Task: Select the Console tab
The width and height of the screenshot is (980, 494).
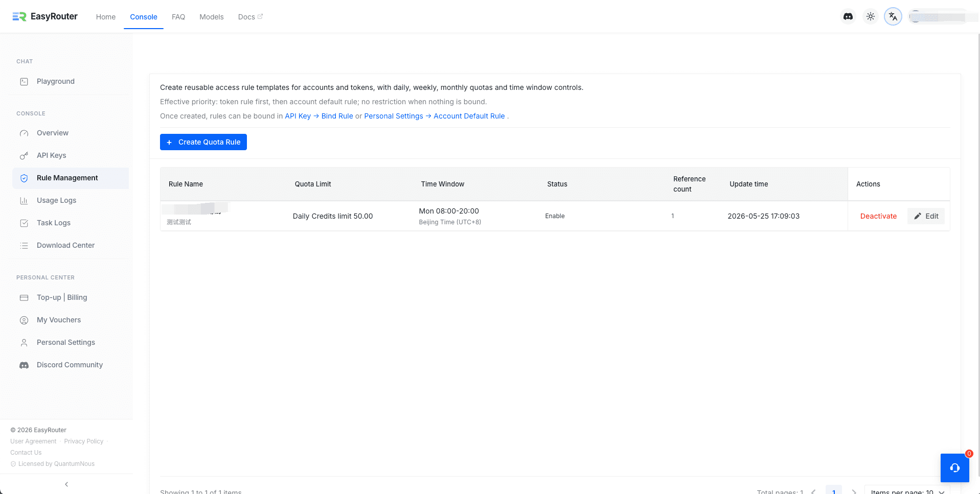Action: click(x=144, y=17)
